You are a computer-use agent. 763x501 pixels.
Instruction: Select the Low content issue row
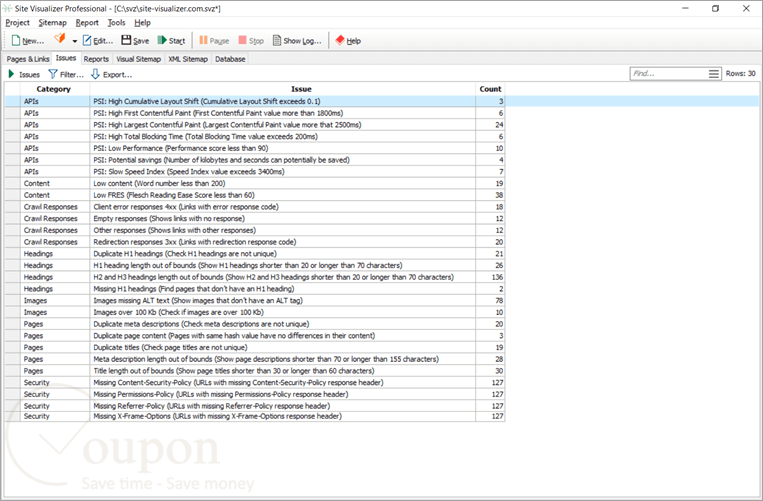click(x=255, y=183)
